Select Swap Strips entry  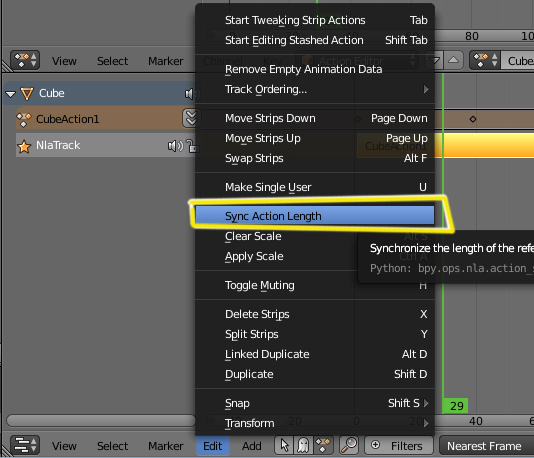coord(315,158)
